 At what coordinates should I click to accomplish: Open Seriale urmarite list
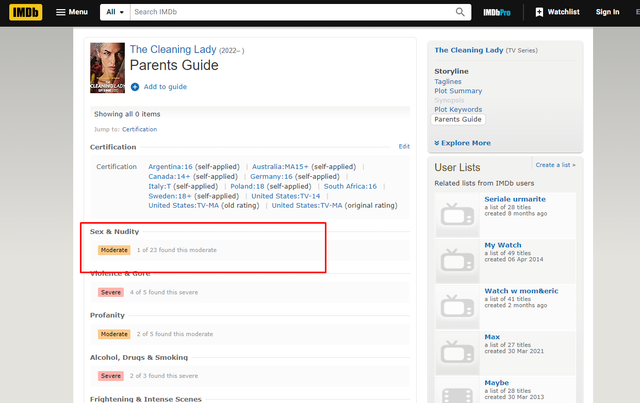coord(515,199)
